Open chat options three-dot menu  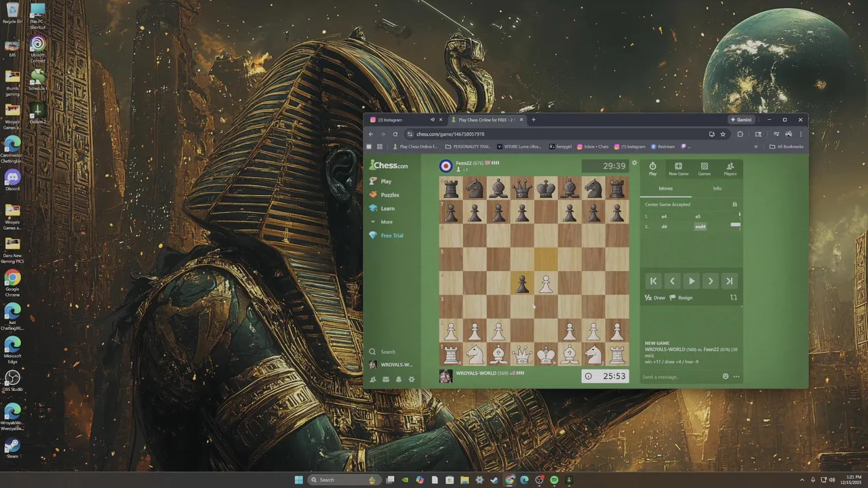(x=736, y=377)
